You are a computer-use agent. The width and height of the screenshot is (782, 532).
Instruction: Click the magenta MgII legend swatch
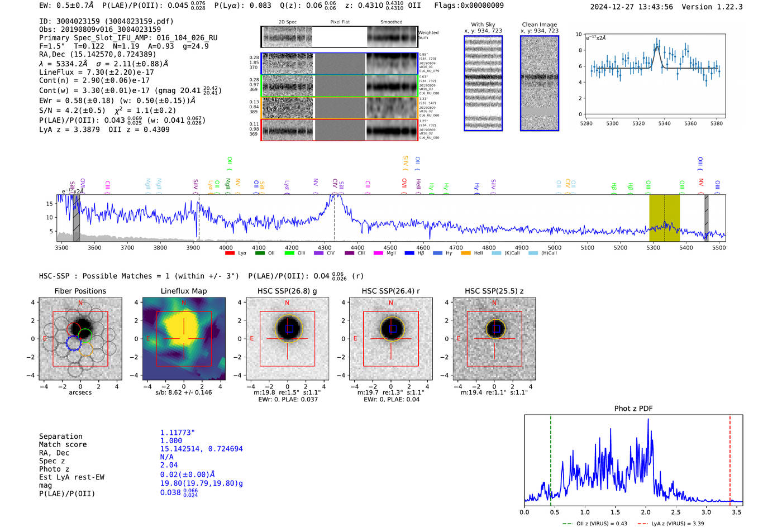pos(379,253)
